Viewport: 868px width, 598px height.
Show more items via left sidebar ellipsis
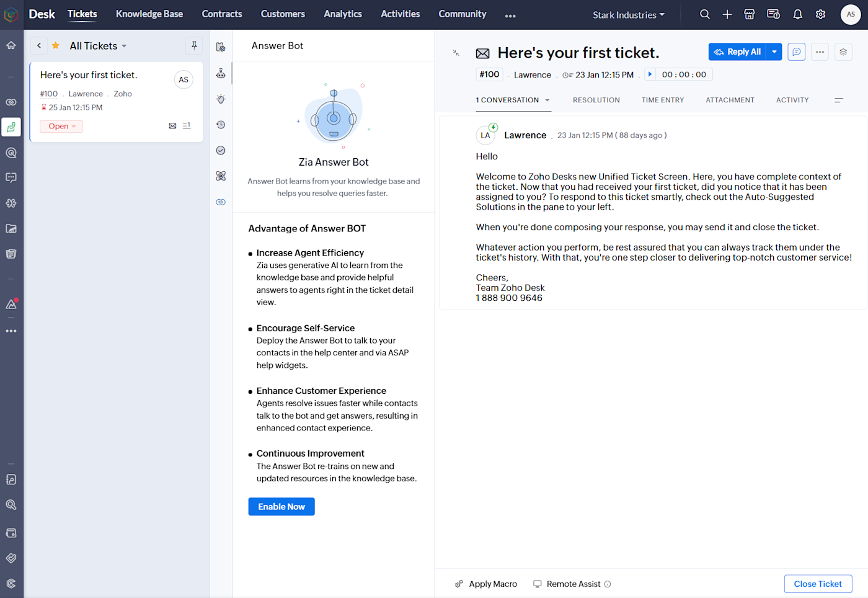coord(11,331)
